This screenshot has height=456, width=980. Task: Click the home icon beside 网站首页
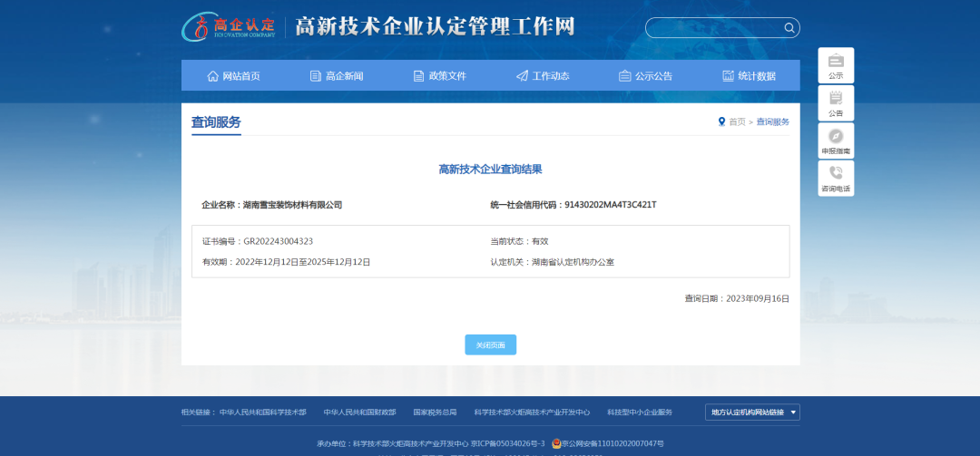[x=213, y=76]
